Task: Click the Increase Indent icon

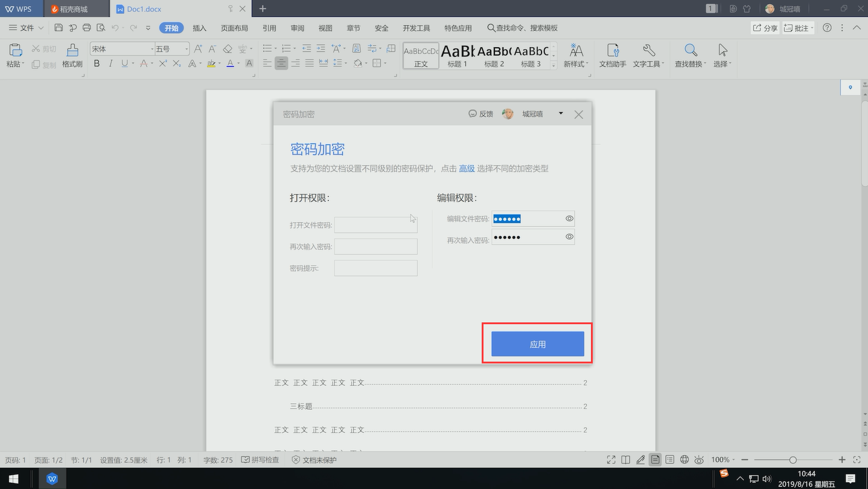Action: coord(321,49)
